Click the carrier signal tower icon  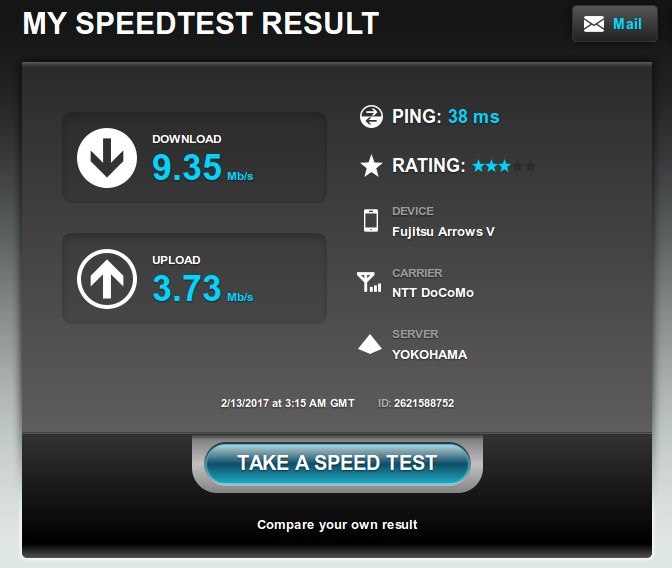click(x=369, y=282)
